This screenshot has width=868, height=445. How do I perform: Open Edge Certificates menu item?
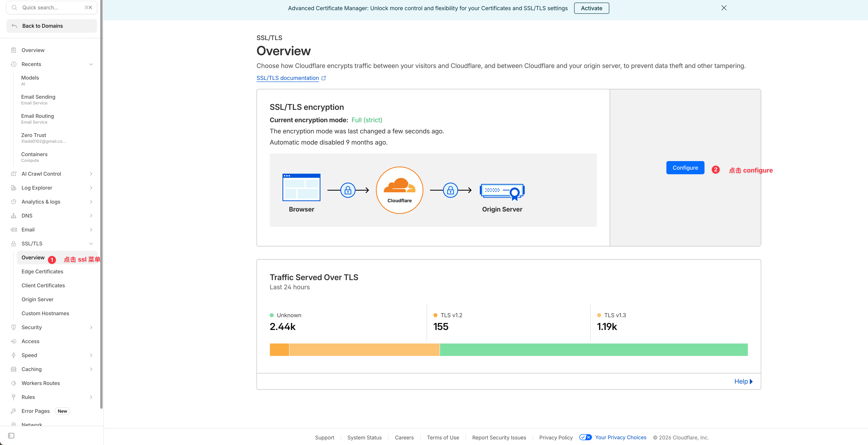point(43,271)
